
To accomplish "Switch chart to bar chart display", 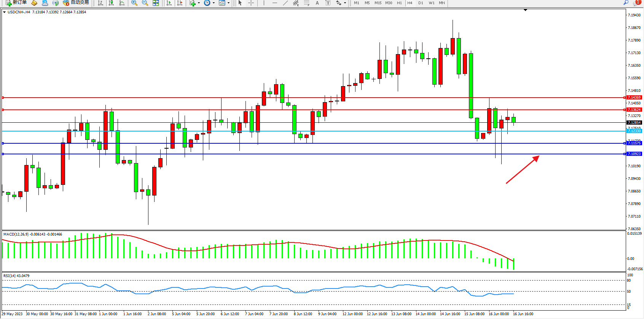I will pyautogui.click(x=100, y=3).
